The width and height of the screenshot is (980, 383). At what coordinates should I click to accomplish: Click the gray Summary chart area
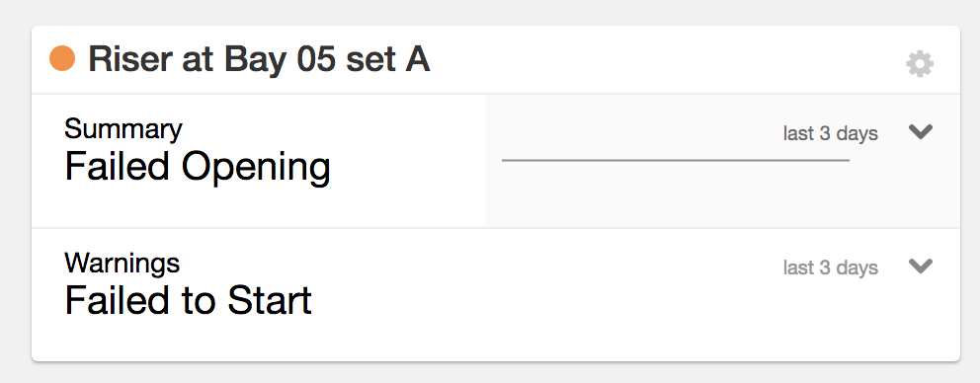click(x=722, y=161)
